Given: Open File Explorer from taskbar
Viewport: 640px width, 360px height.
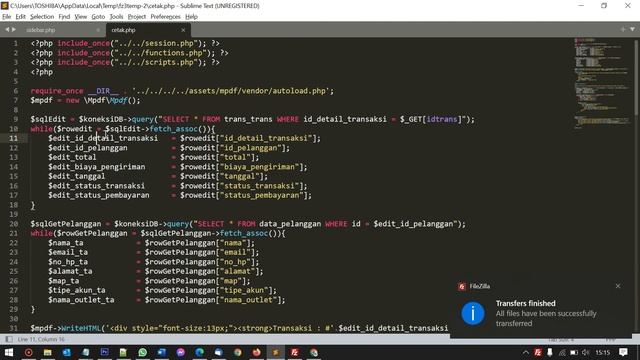Looking at the screenshot, I should click(47, 352).
